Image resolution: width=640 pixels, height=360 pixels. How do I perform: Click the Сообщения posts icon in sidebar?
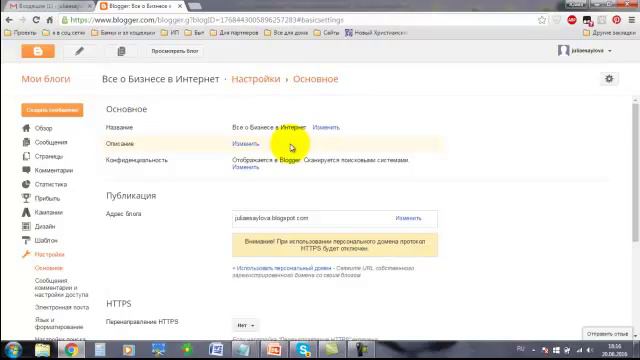[26, 142]
